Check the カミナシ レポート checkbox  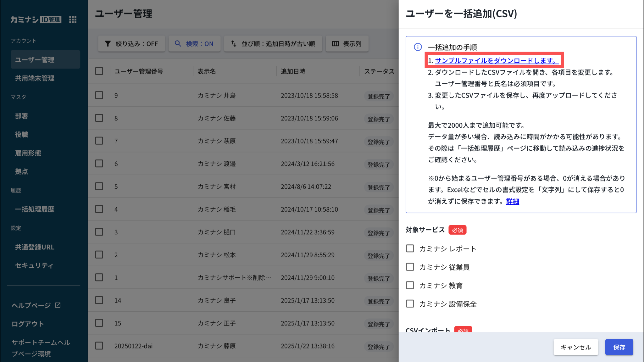click(410, 248)
